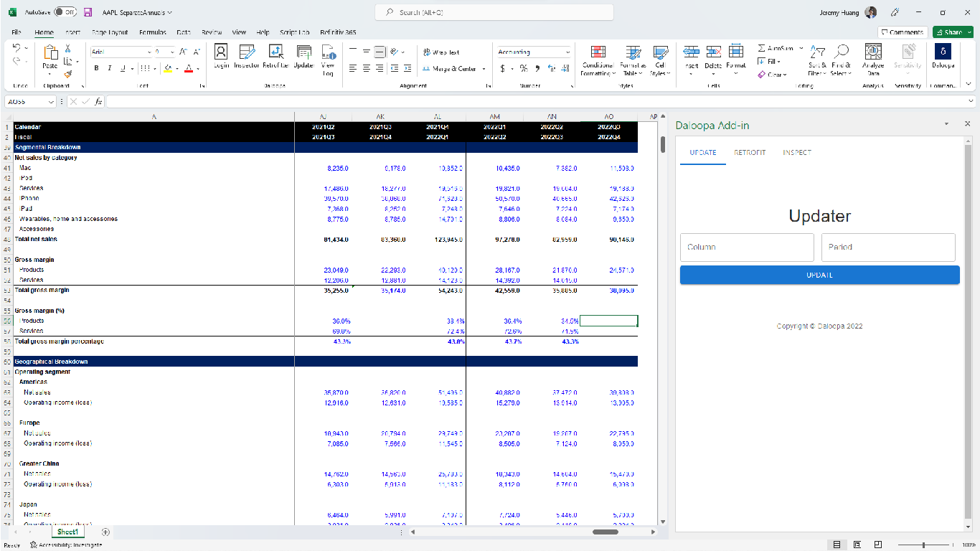Open Analyze Data tool
This screenshot has height=551, width=980.
click(x=873, y=60)
